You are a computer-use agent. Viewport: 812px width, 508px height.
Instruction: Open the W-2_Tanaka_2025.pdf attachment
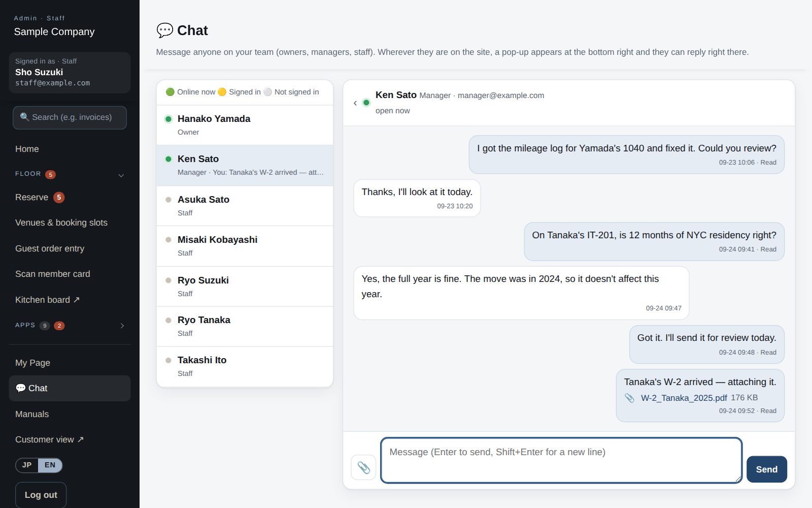coord(684,398)
